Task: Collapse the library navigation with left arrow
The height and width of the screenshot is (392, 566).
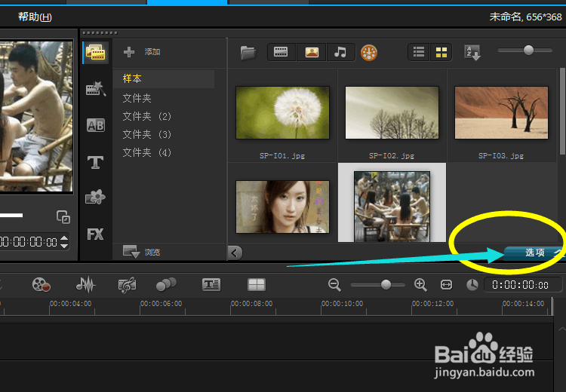Action: coord(235,253)
